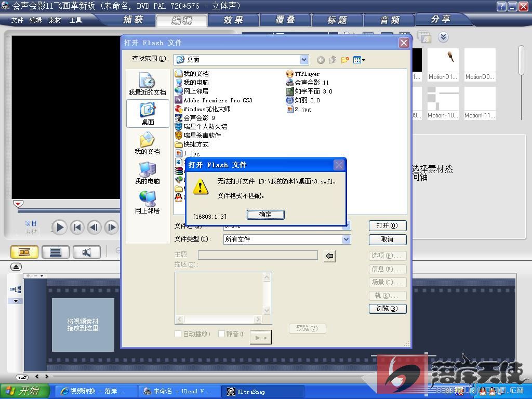Open the view menu icon in the file dialog
This screenshot has width=532, height=399.
(x=358, y=60)
